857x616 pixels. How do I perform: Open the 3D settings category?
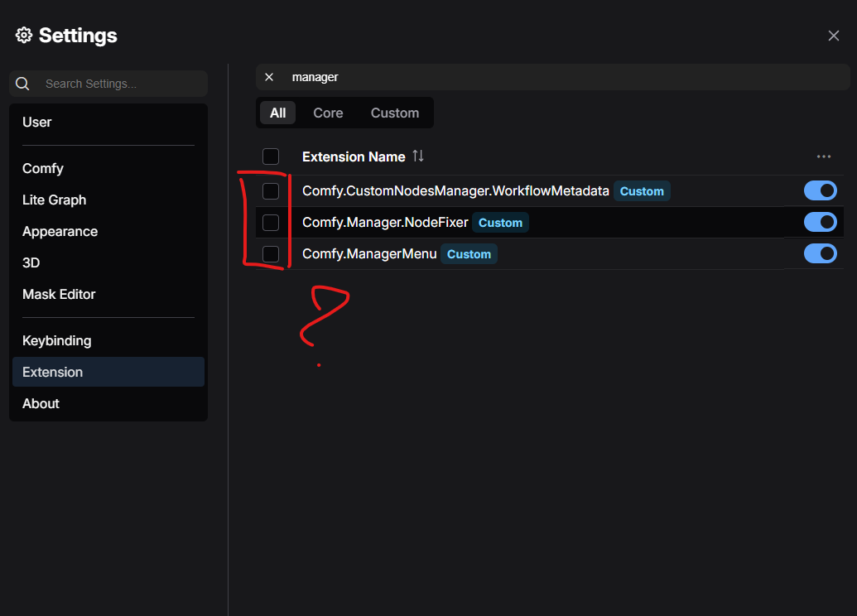point(108,263)
